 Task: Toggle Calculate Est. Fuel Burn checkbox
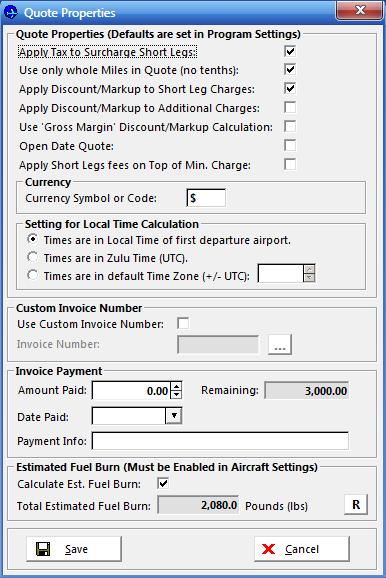point(163,483)
